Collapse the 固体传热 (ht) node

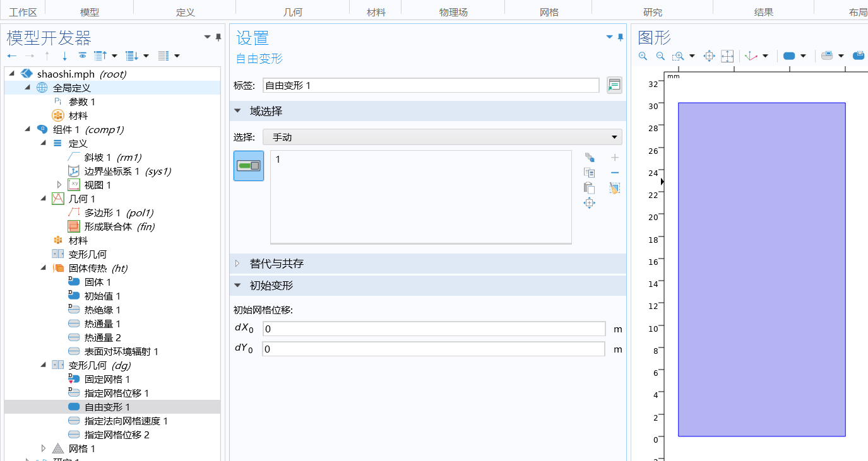[44, 268]
